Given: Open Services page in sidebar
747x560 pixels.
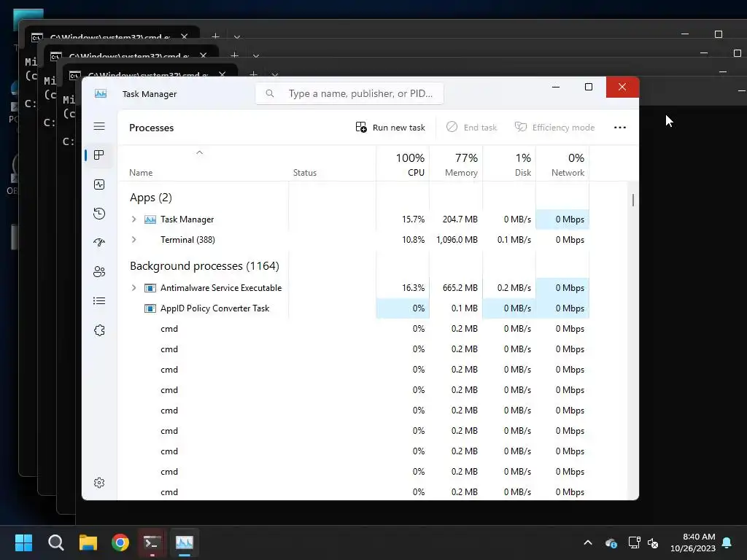Looking at the screenshot, I should click(99, 330).
